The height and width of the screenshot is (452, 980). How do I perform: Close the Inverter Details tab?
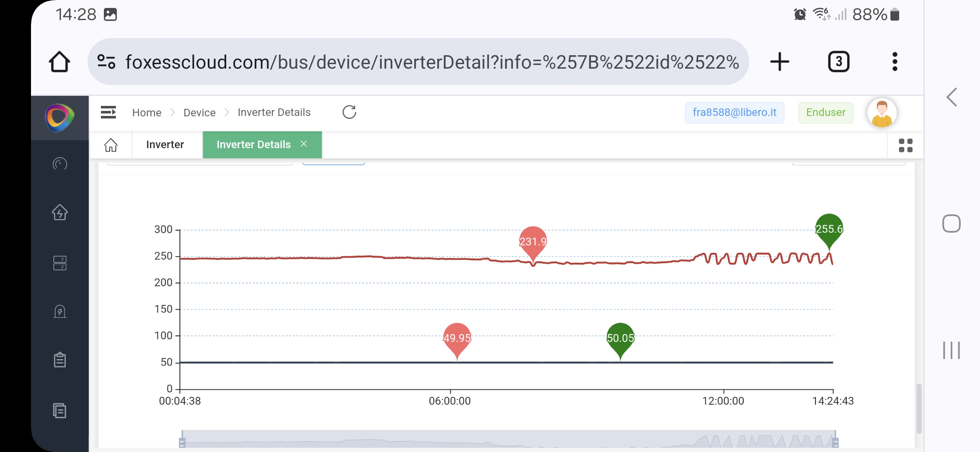(x=304, y=144)
